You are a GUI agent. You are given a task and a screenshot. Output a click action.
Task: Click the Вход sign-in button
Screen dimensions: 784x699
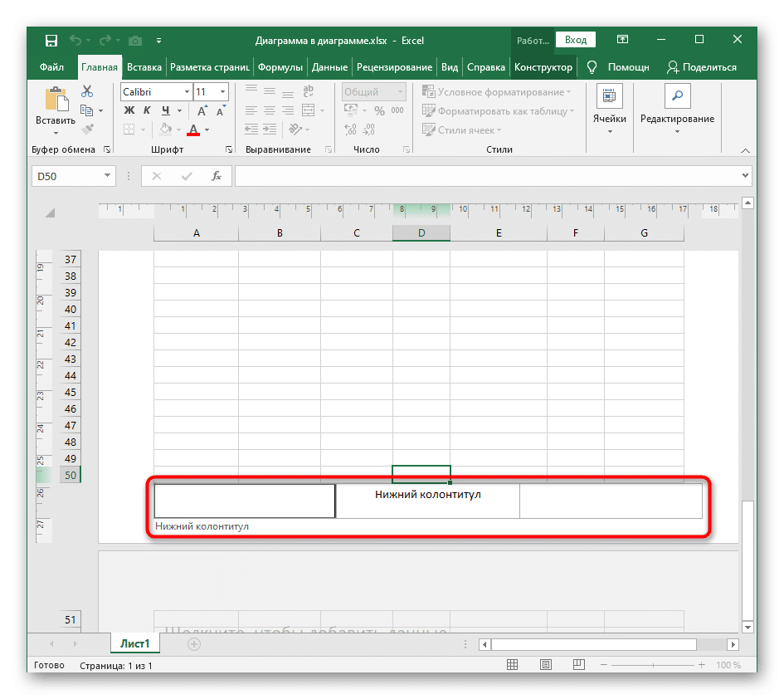(576, 40)
